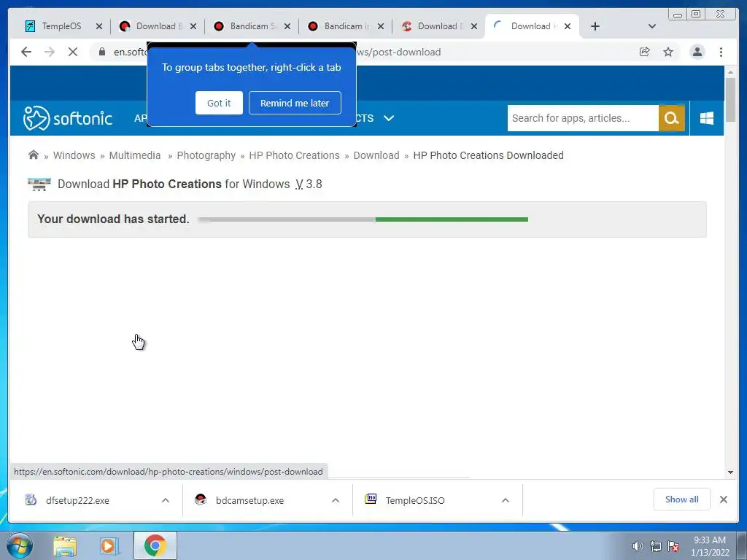Screen dimensions: 747x560
Task: Close the TempleOS tab
Action: [x=99, y=26]
